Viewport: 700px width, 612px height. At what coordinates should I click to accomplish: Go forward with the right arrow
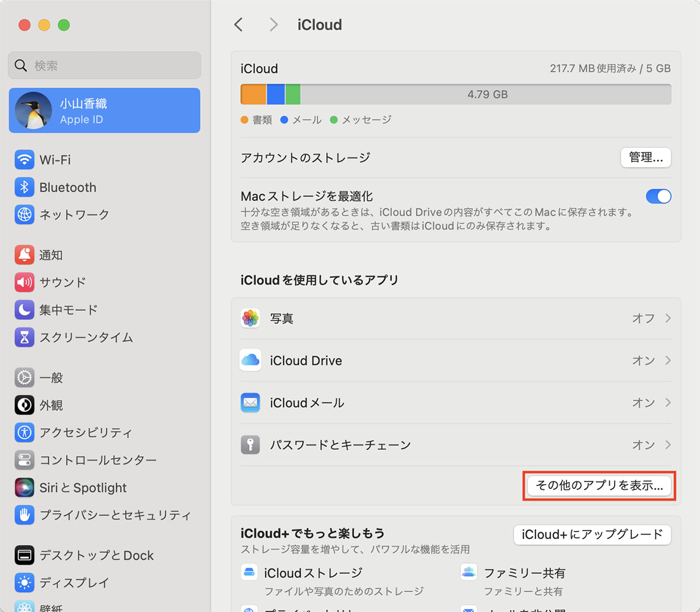pyautogui.click(x=273, y=25)
